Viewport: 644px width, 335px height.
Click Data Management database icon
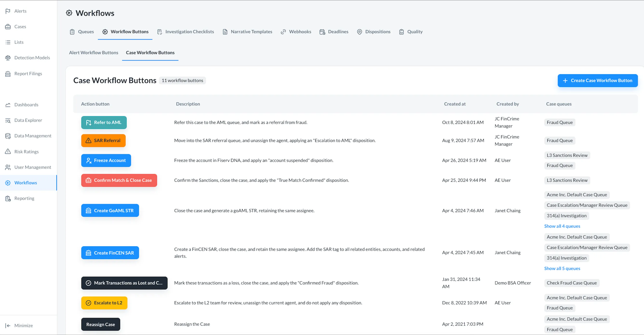tap(8, 136)
